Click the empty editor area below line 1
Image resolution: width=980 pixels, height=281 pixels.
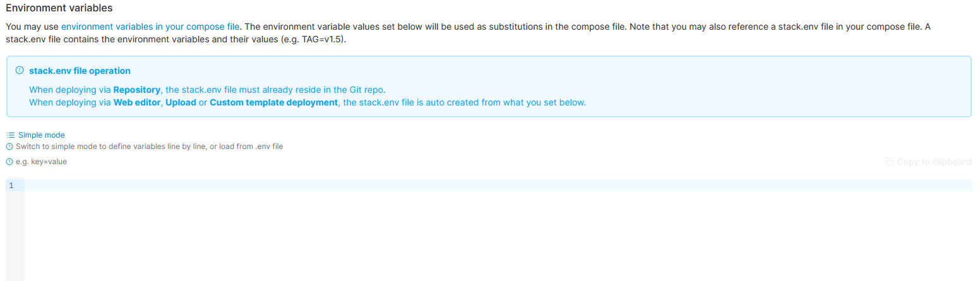pos(498,236)
